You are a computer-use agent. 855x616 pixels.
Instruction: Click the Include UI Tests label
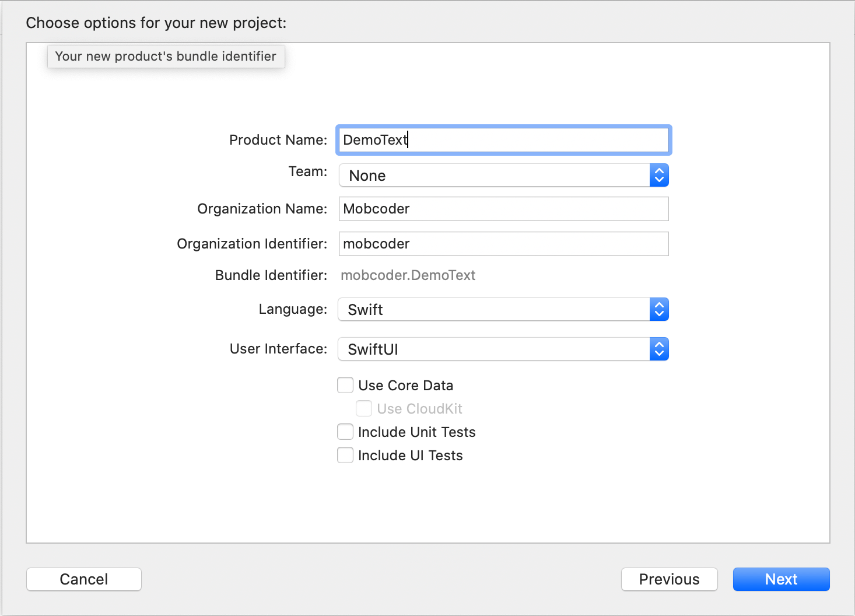pyautogui.click(x=410, y=456)
